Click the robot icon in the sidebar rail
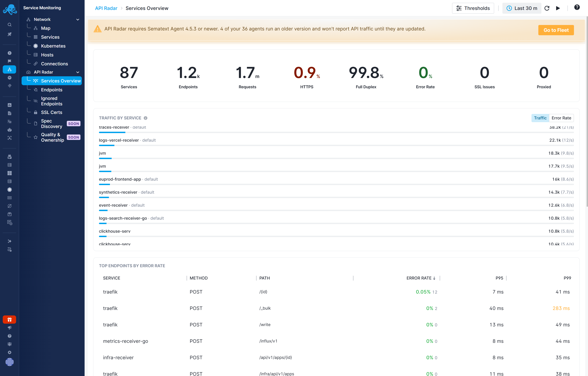 point(10,130)
